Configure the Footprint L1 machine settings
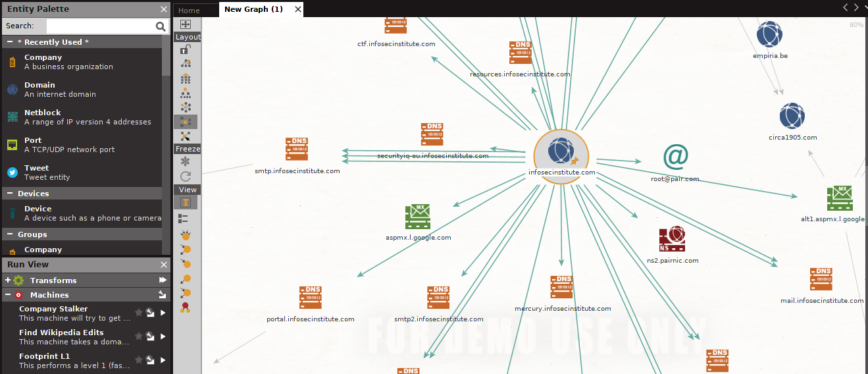 (151, 360)
